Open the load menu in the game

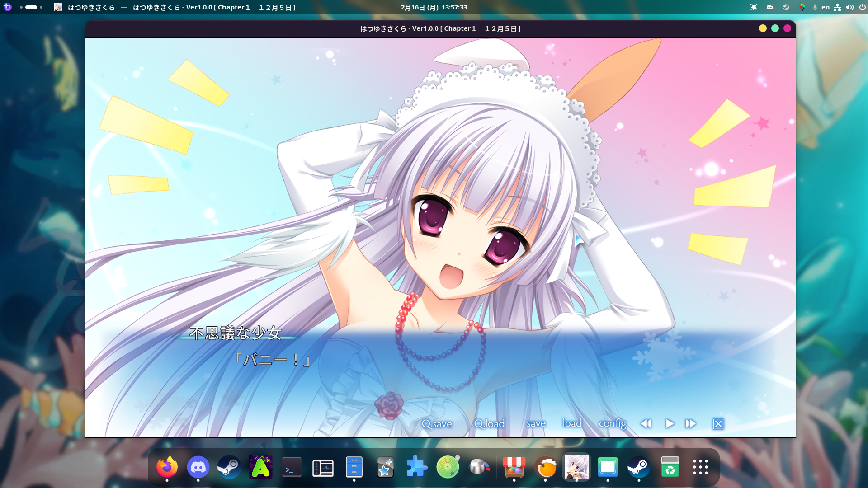(572, 423)
